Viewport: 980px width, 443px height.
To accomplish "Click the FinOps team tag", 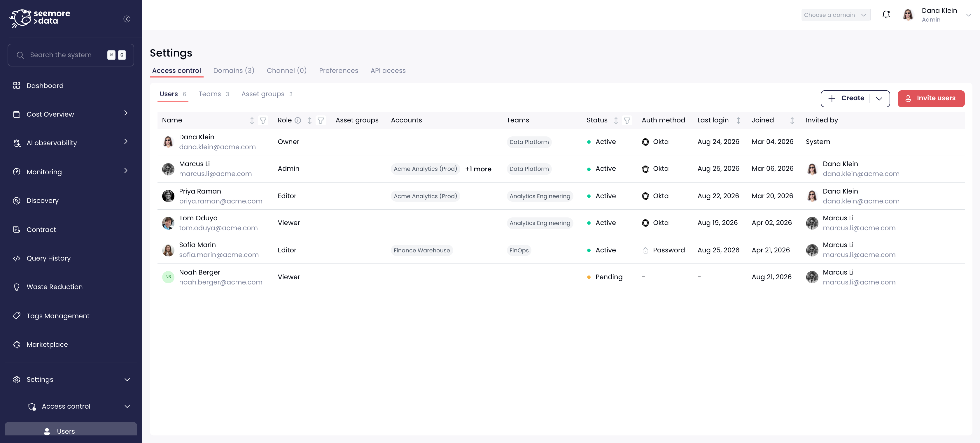I will coord(519,250).
